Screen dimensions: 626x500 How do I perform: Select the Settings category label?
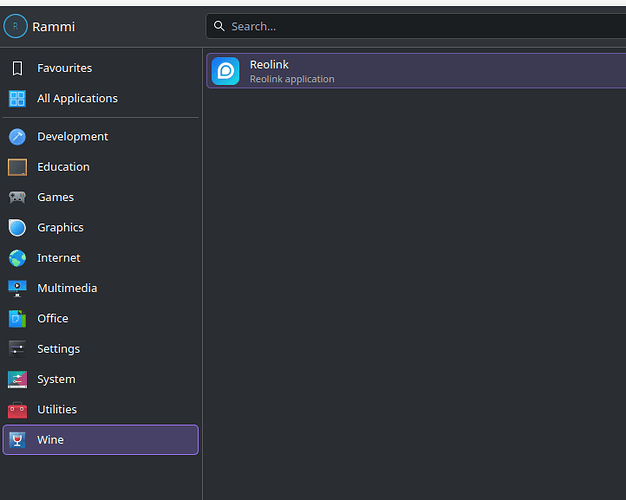[x=59, y=349]
